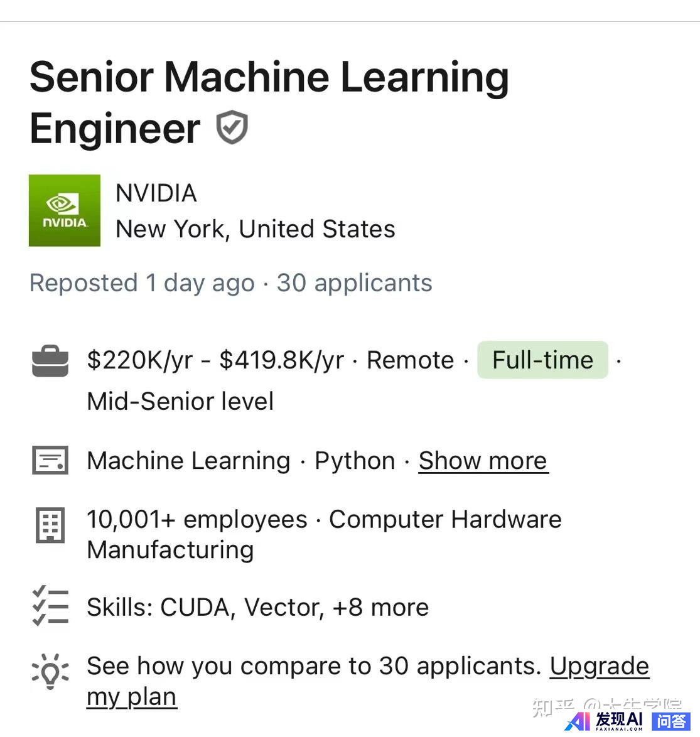Click the 30 applicants count text

click(354, 283)
